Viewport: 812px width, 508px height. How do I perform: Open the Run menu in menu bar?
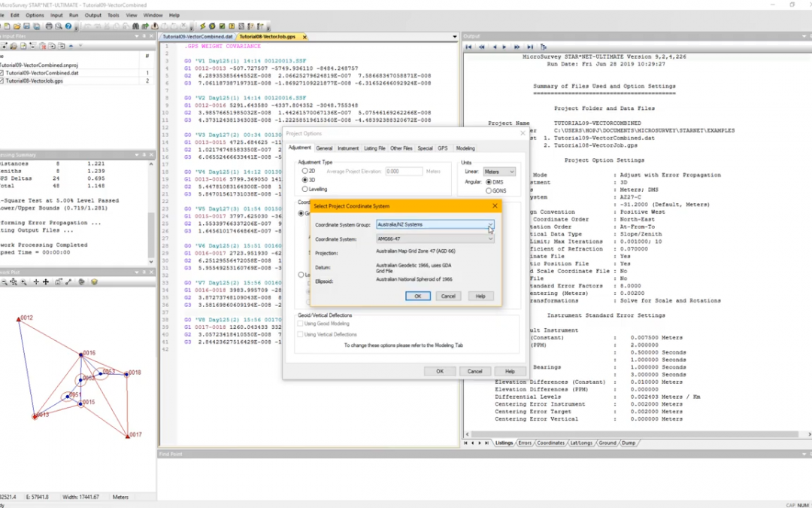[x=74, y=15]
